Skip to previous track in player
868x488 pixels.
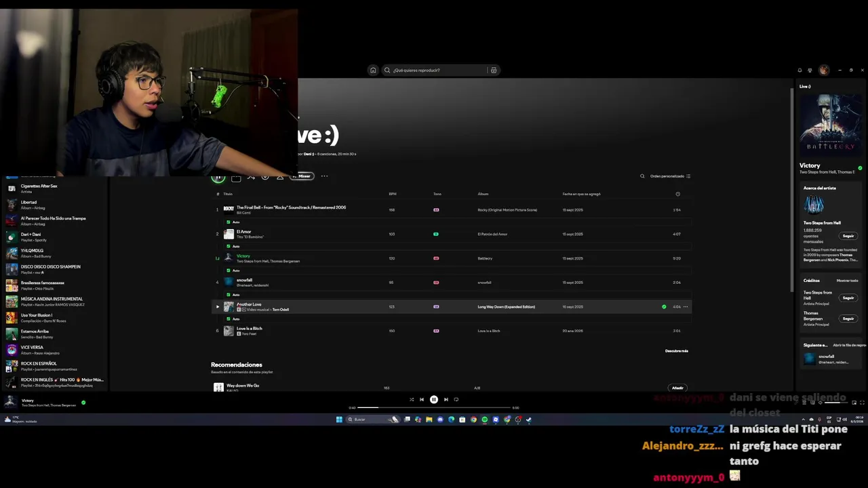pos(422,400)
